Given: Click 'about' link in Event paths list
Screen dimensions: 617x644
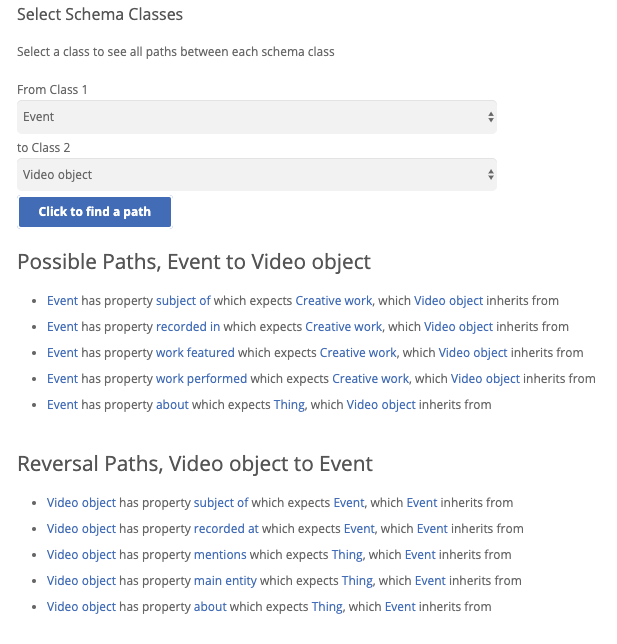Looking at the screenshot, I should (x=172, y=405).
